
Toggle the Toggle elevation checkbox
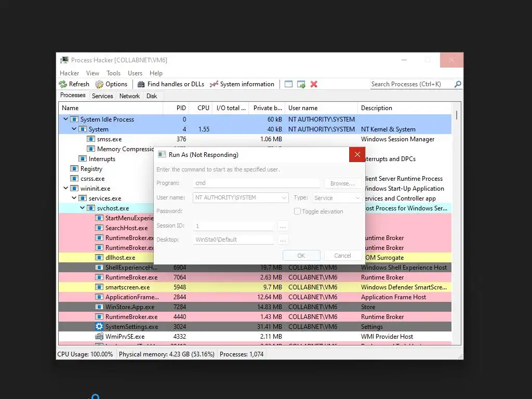pos(297,211)
